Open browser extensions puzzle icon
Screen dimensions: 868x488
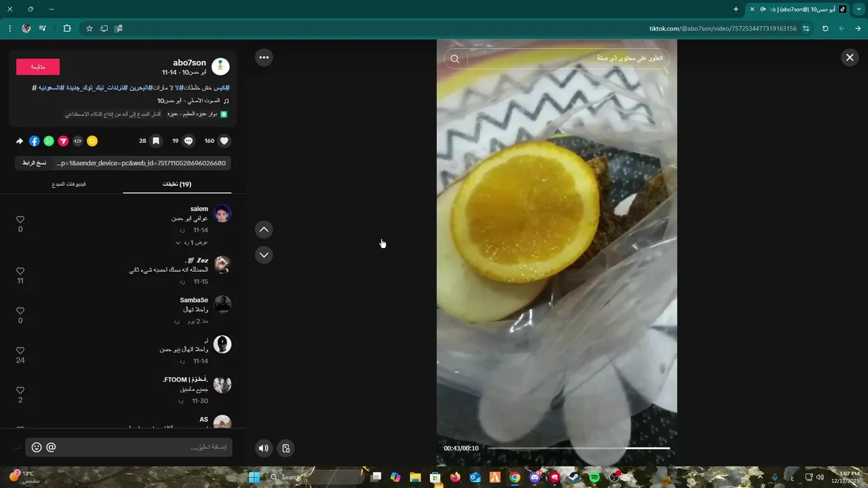[x=67, y=28]
